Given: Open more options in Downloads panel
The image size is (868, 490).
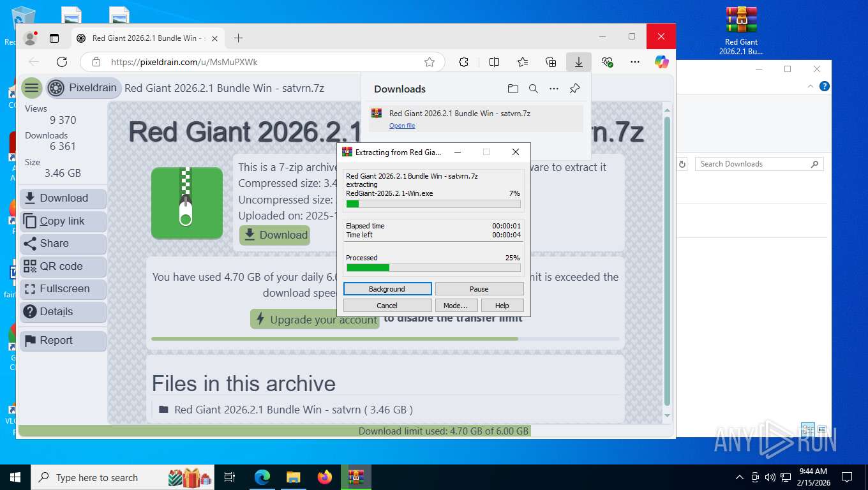Looking at the screenshot, I should pyautogui.click(x=554, y=89).
